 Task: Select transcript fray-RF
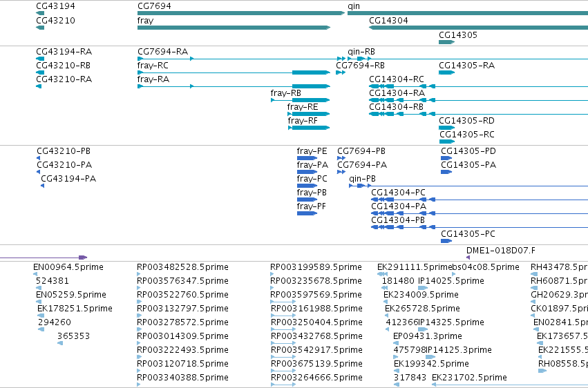pos(309,128)
